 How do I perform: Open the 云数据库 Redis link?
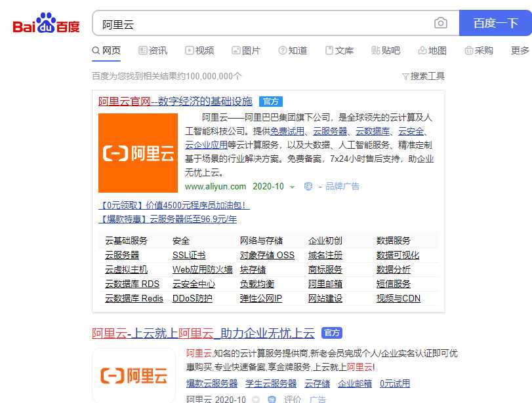point(134,299)
